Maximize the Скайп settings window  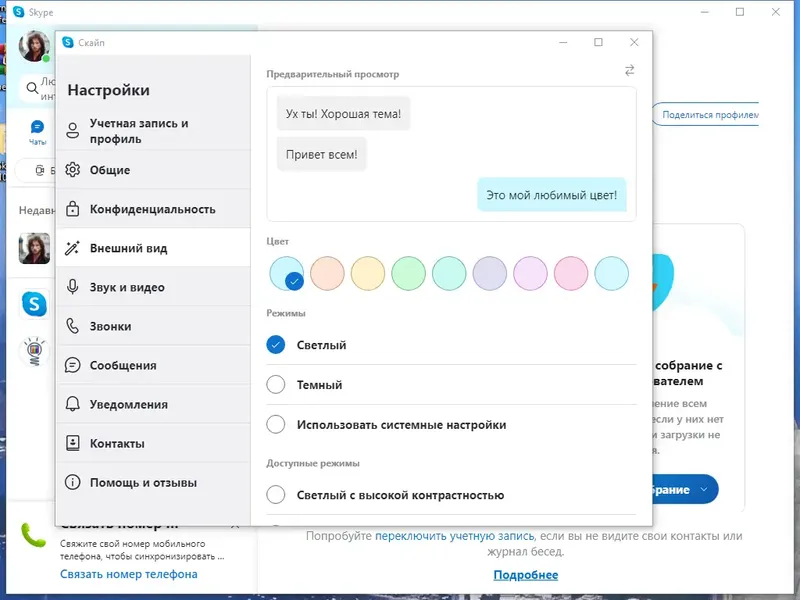pos(598,42)
